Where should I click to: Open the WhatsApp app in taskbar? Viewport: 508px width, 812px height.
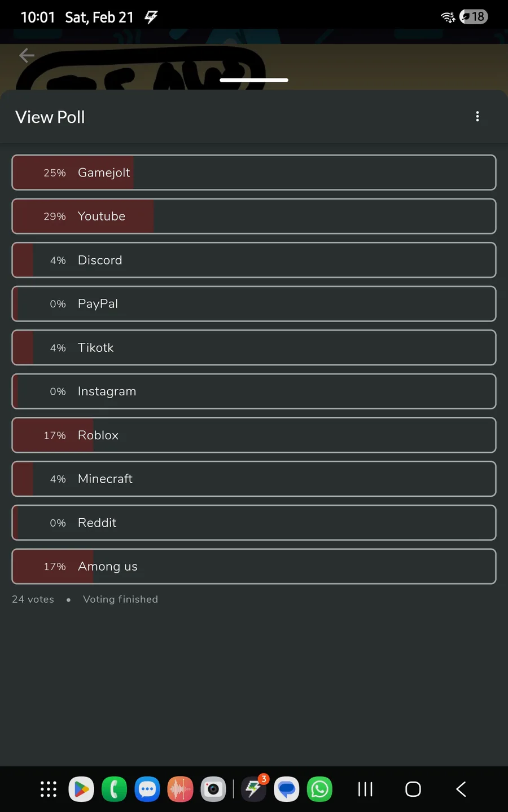tap(319, 789)
